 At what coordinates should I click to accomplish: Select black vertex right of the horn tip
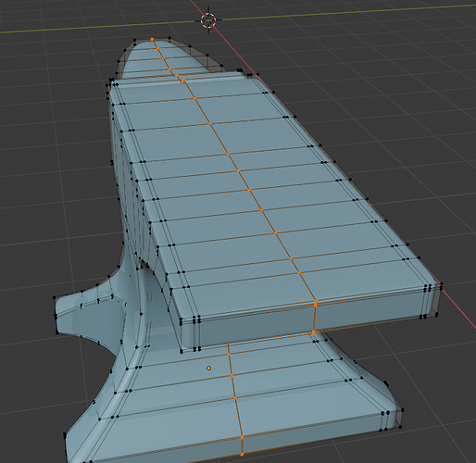click(169, 38)
